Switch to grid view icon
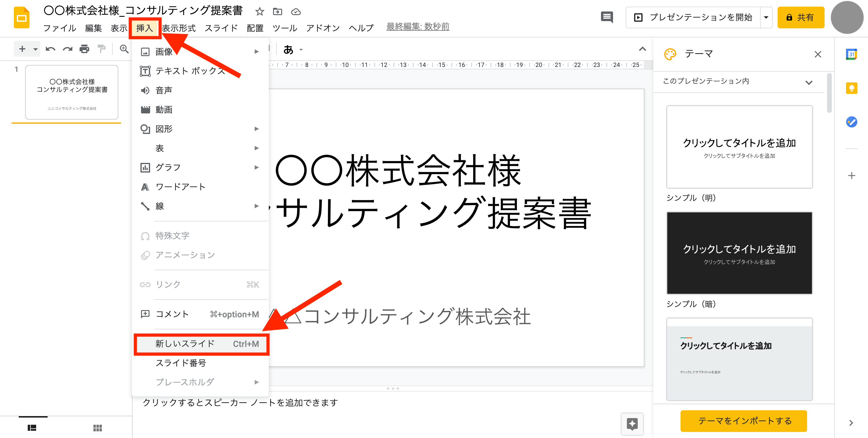This screenshot has width=868, height=438. coord(98,428)
